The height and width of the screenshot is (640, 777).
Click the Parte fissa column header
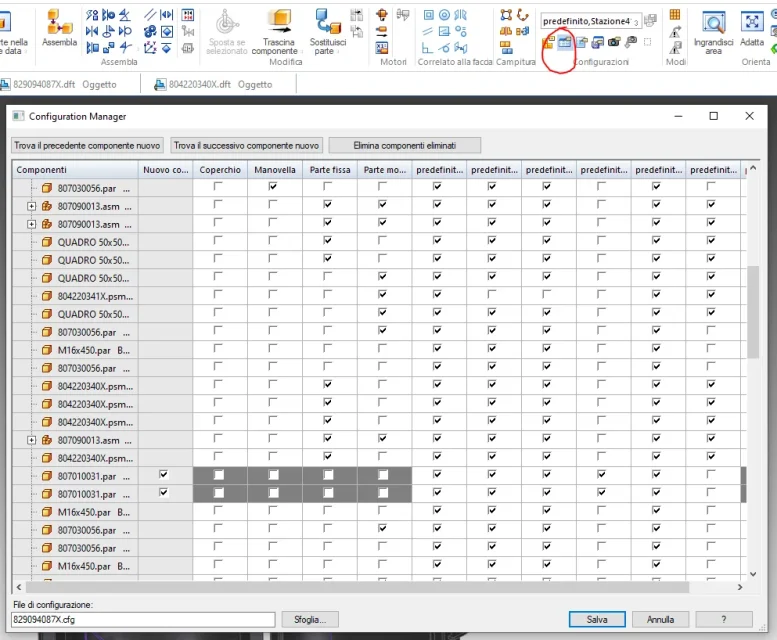(x=330, y=170)
